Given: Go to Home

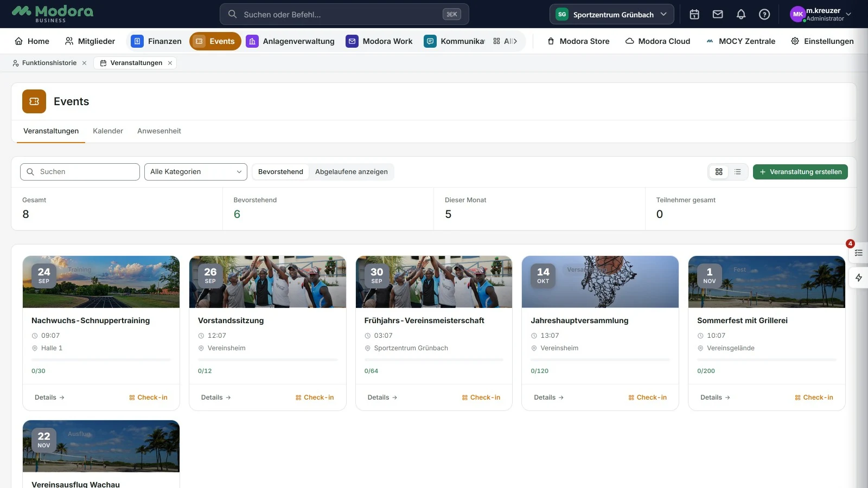Looking at the screenshot, I should 32,41.
